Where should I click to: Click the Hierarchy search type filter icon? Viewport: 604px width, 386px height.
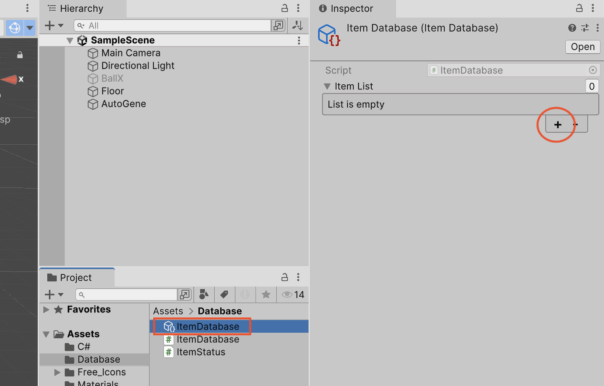[x=278, y=26]
